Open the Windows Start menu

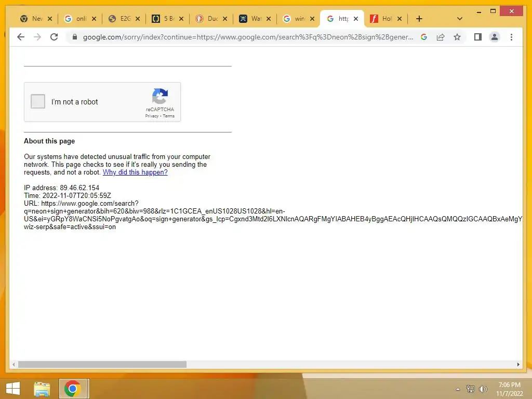tap(13, 389)
